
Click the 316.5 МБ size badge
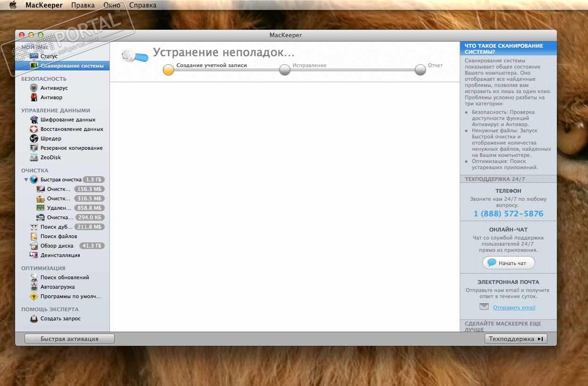point(90,198)
